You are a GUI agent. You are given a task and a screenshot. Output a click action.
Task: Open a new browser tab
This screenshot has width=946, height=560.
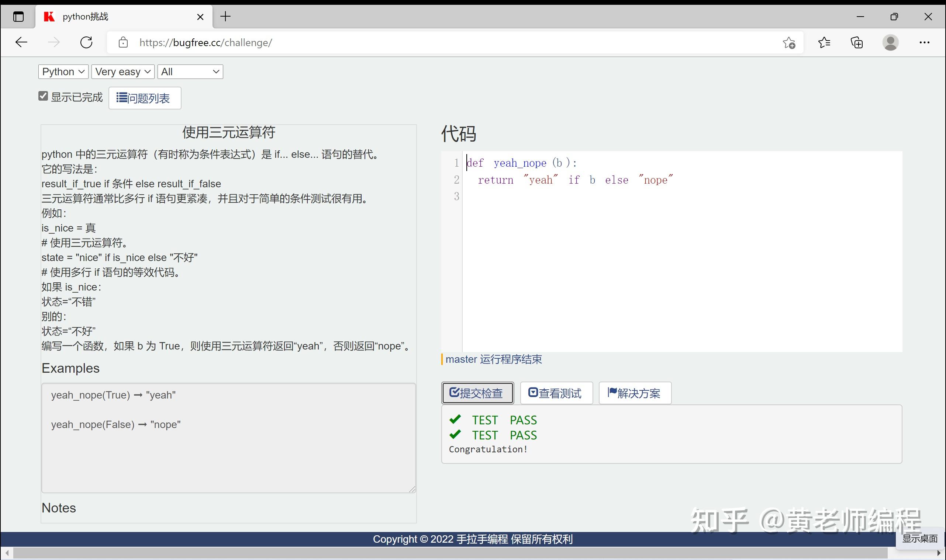click(225, 17)
